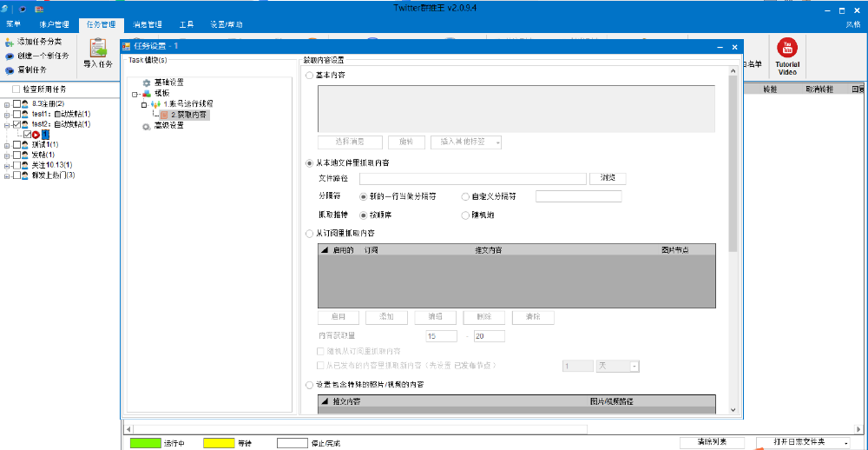Open the 打开日志文件夹 dropdown arrow
The height and width of the screenshot is (450, 868).
pos(845,442)
